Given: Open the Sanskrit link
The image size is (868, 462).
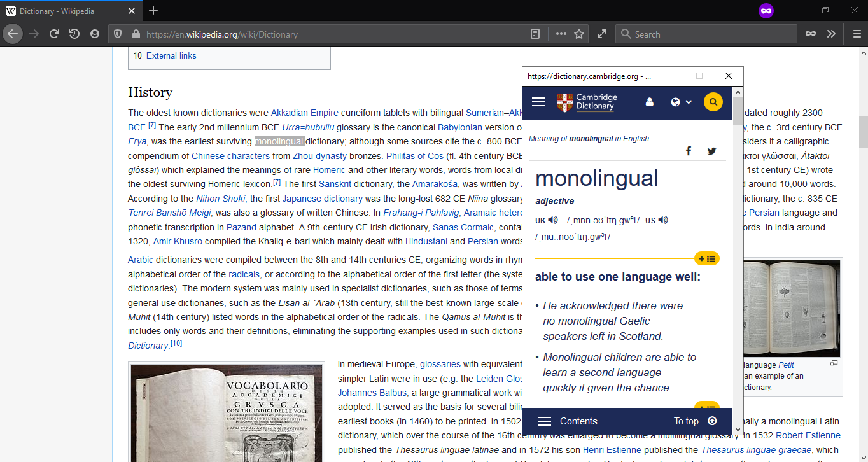Looking at the screenshot, I should click(335, 185).
